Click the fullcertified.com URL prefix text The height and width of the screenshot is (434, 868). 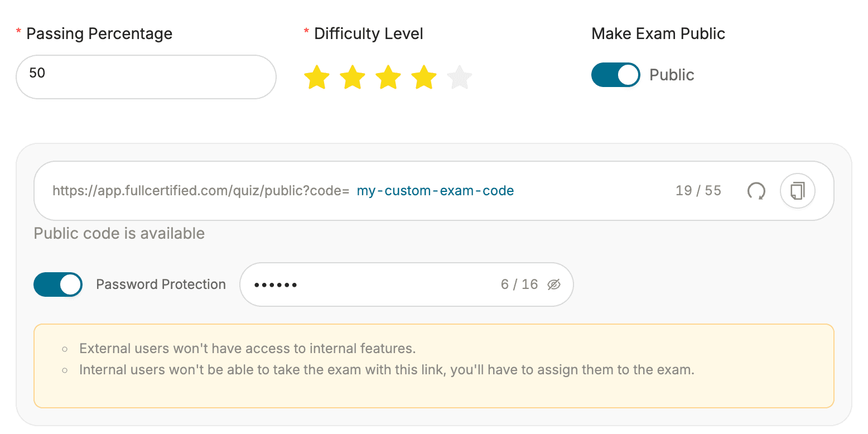200,191
